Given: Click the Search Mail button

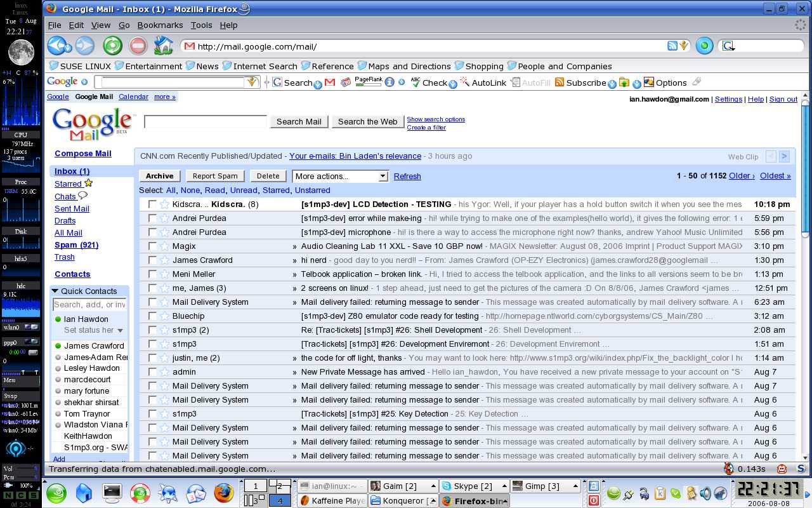Looking at the screenshot, I should 299,122.
